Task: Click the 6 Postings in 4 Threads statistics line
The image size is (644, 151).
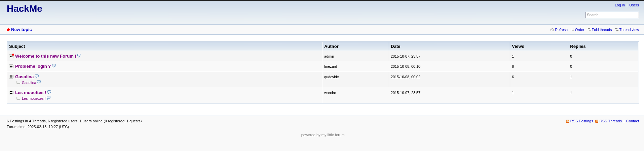Action: (74, 121)
